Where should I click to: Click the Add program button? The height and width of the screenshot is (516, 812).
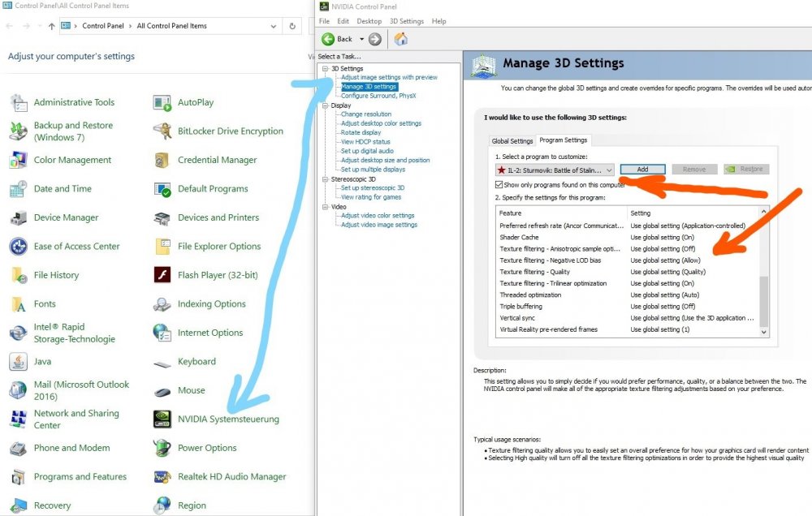pos(642,170)
